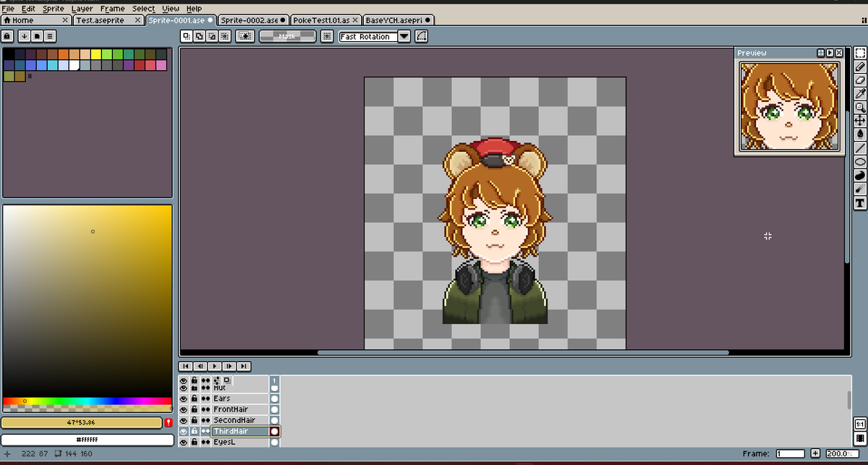Select the Blur tool
The height and width of the screenshot is (465, 868).
click(861, 189)
